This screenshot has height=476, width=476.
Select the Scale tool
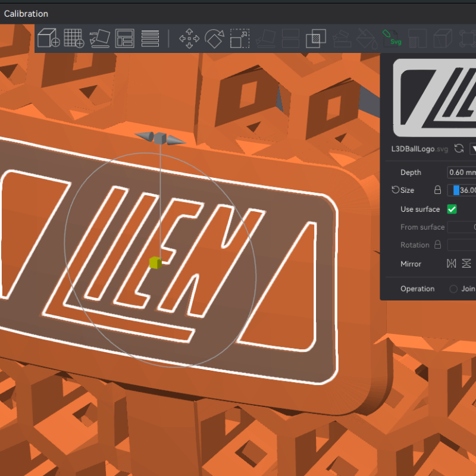click(x=240, y=39)
